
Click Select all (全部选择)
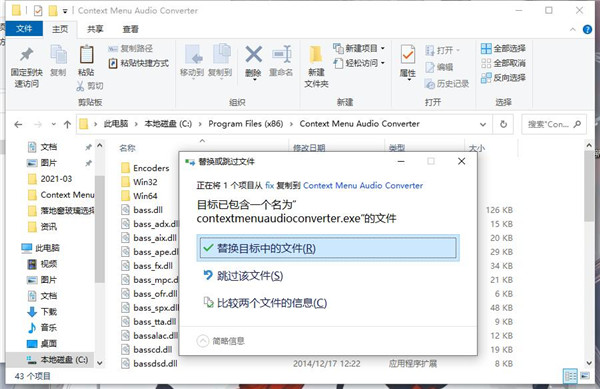click(503, 48)
